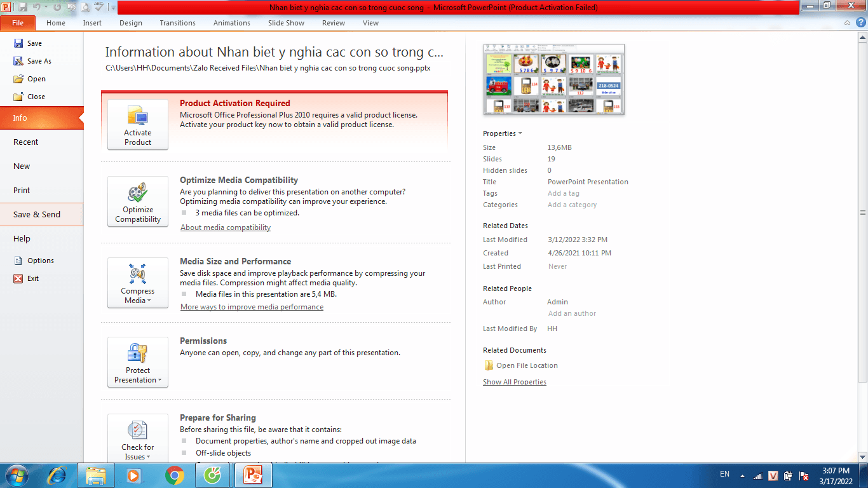Screen dimensions: 868x488
Task: Open Google Chrome from the taskbar
Action: click(175, 475)
